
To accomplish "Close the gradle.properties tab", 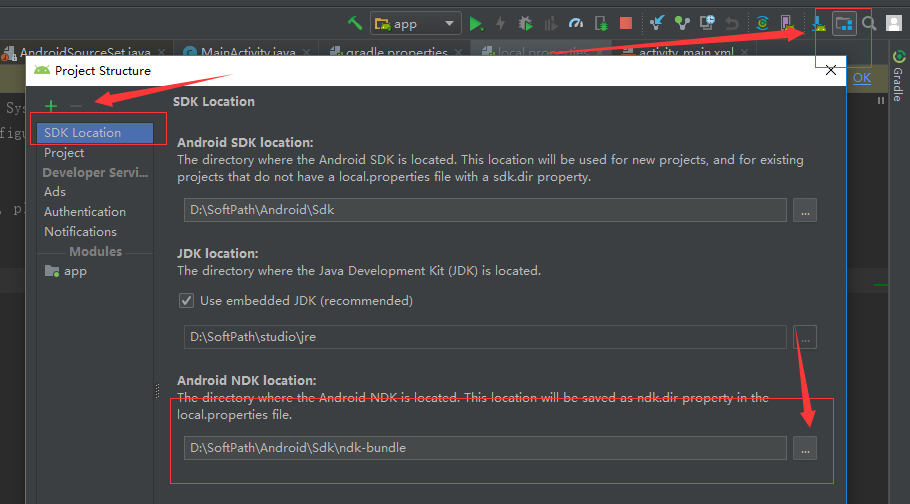I will 458,52.
